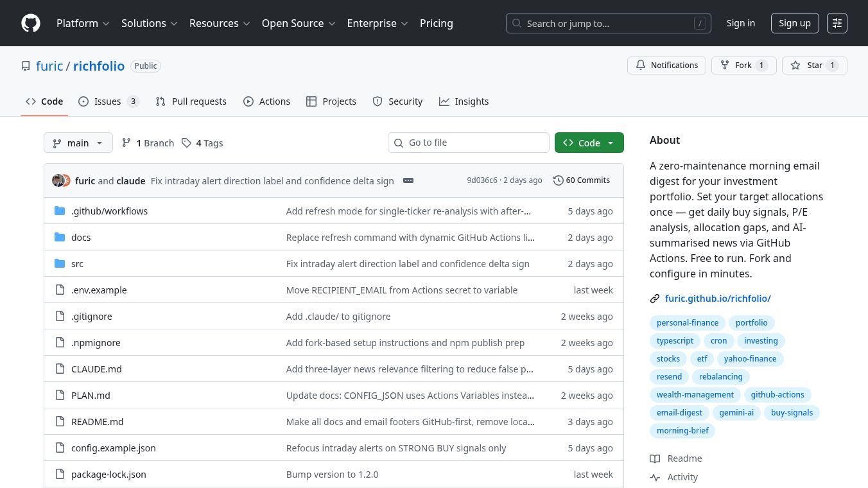Open the .github/workflows folder icon

click(x=60, y=211)
